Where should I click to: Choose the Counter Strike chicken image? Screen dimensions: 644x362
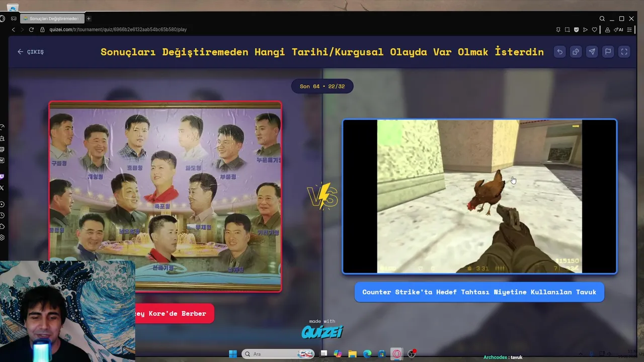(479, 197)
